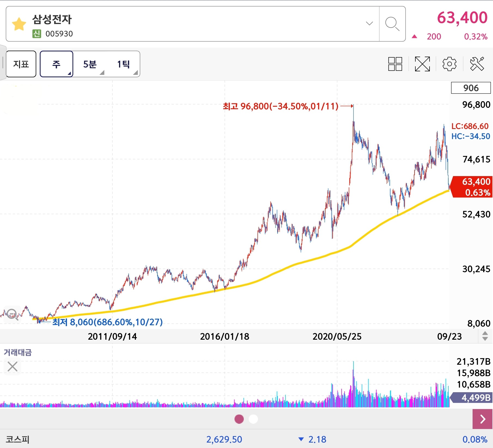Viewport: 493px width, 448px height.
Task: Tap the LC:686.60 label
Action: coord(470,126)
